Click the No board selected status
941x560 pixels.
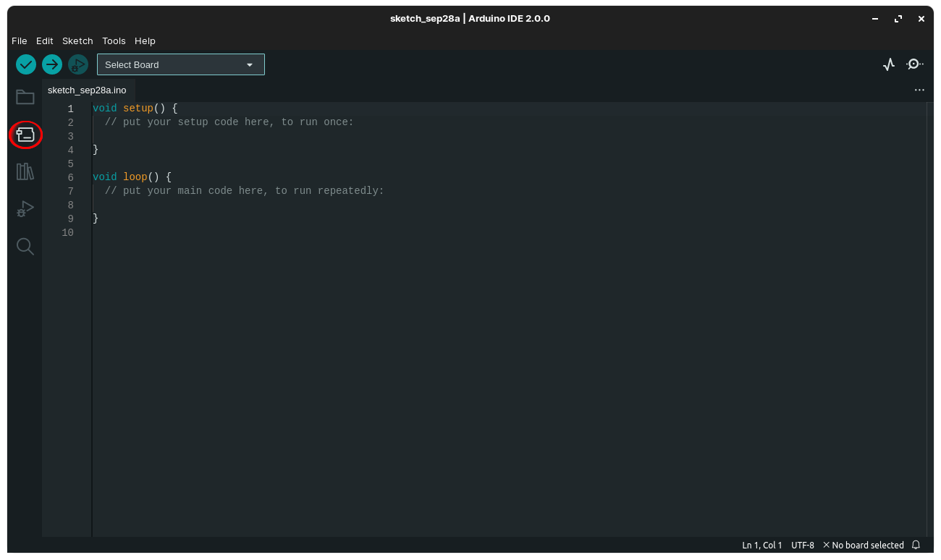click(x=863, y=545)
